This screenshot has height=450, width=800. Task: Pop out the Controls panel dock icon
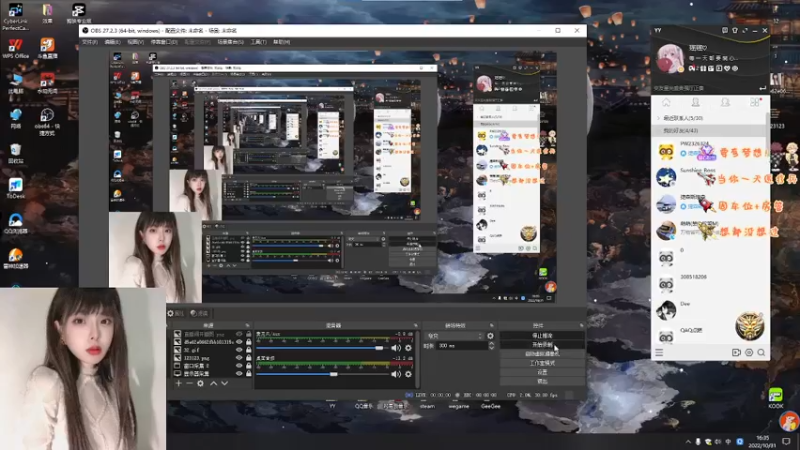tap(581, 325)
